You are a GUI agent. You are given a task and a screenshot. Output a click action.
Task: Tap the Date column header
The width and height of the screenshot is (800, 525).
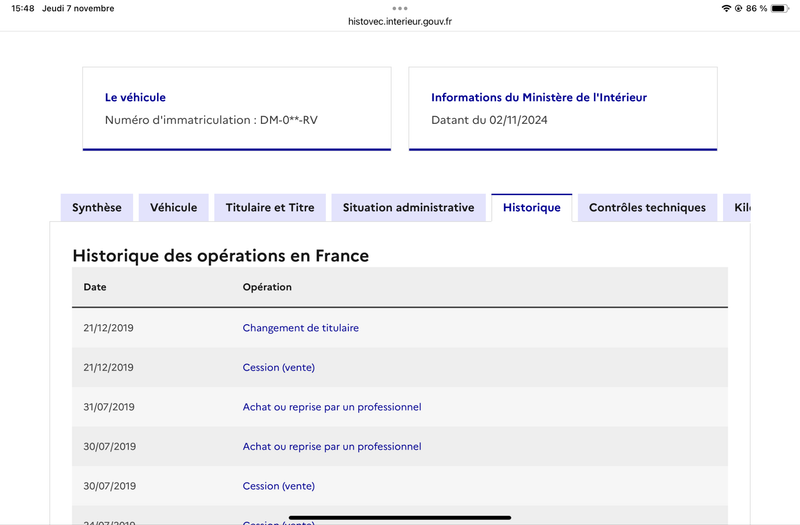coord(95,287)
